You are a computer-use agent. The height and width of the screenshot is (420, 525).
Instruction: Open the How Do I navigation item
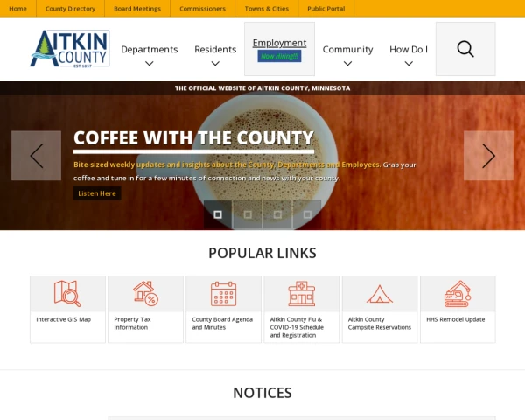coord(409,49)
